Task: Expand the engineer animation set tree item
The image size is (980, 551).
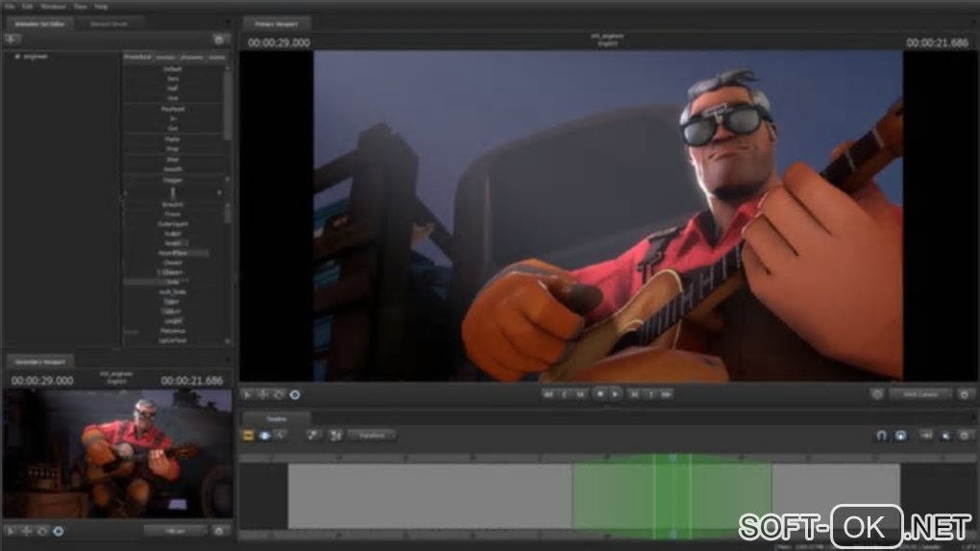Action: (17, 57)
